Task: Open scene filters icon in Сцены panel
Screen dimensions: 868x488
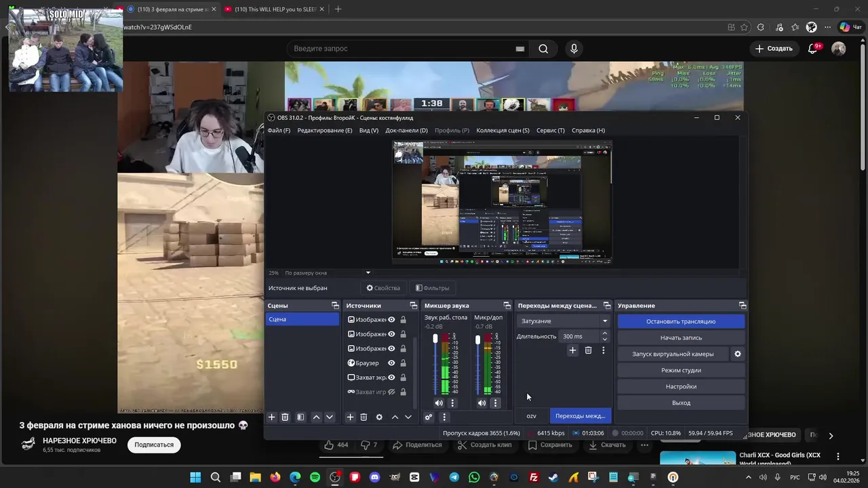Action: coord(300,417)
